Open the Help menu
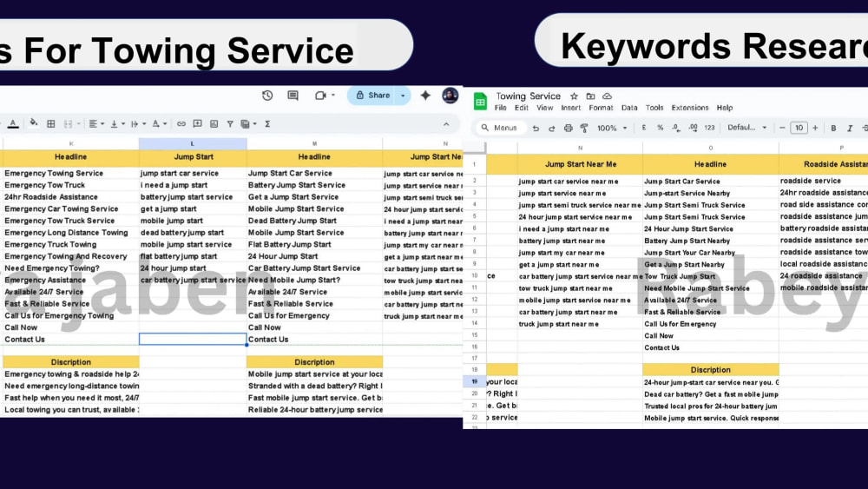Image resolution: width=868 pixels, height=489 pixels. click(725, 108)
